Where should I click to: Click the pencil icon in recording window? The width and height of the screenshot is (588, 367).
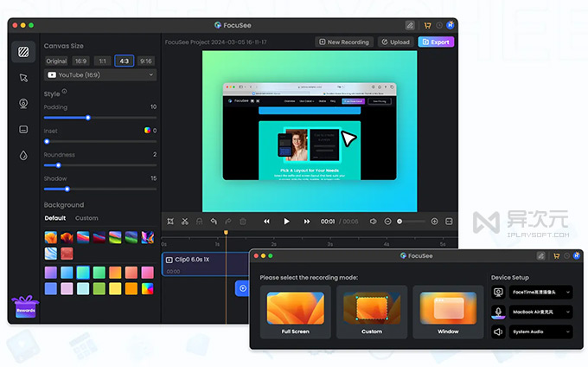540,256
